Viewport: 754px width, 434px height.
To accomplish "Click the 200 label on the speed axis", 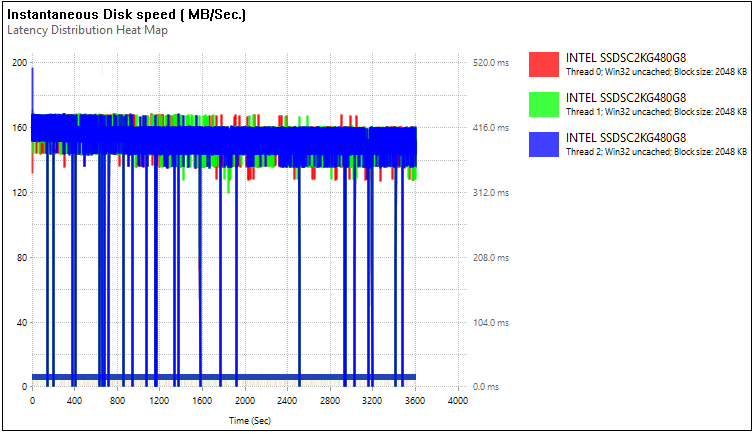I will (x=19, y=62).
